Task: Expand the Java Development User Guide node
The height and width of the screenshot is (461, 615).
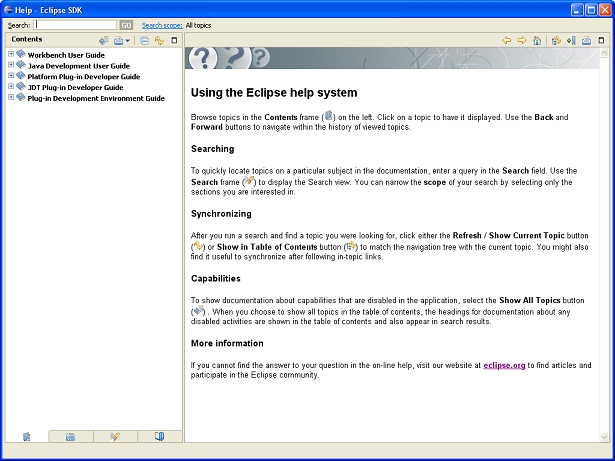Action: click(x=11, y=65)
